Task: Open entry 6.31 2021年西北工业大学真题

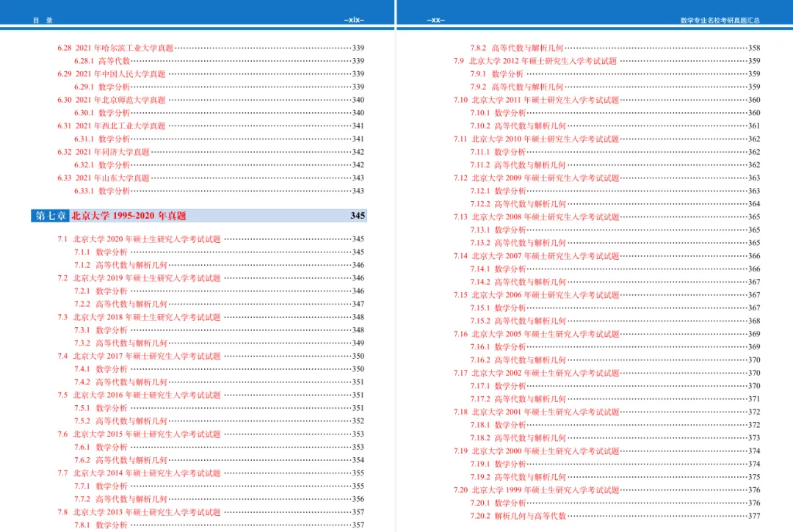Action: (211, 125)
